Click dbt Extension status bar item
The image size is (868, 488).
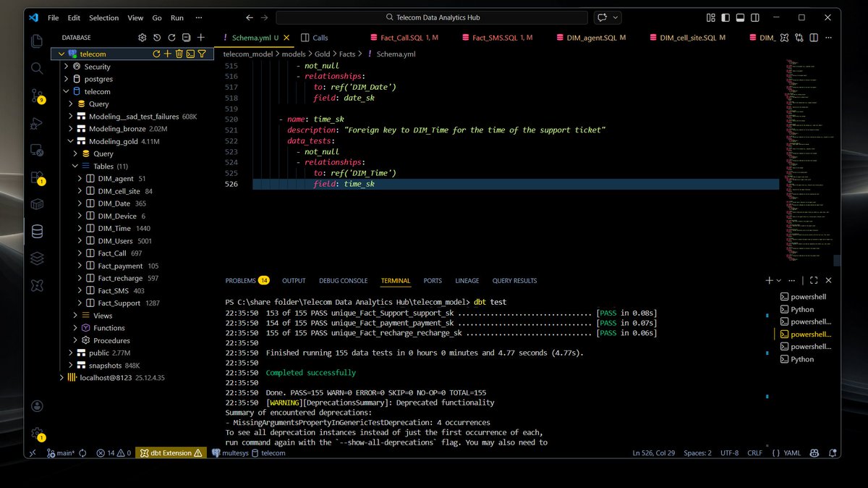172,453
